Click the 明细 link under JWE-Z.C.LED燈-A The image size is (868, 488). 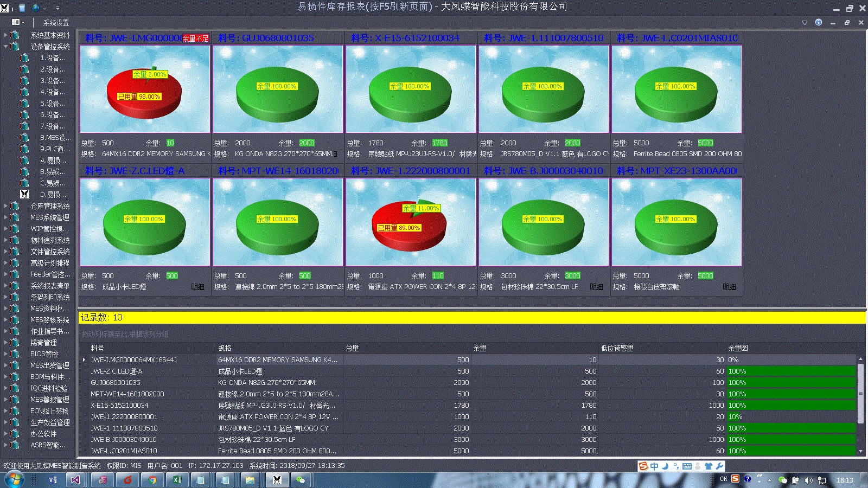(198, 287)
